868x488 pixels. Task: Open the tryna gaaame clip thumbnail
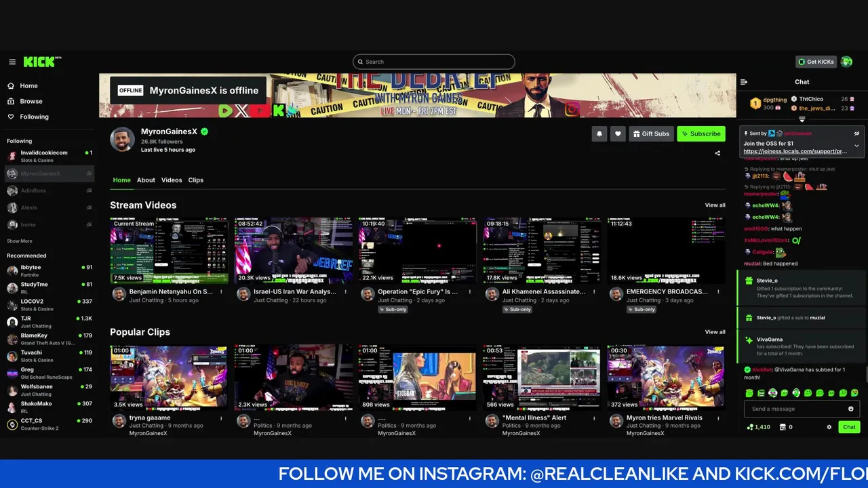(x=170, y=378)
